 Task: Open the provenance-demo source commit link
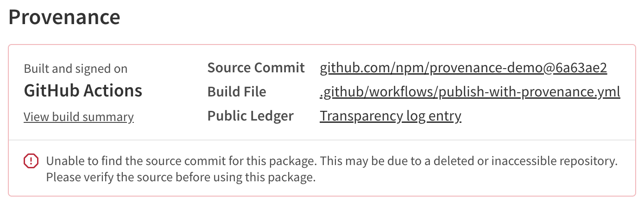[x=463, y=68]
